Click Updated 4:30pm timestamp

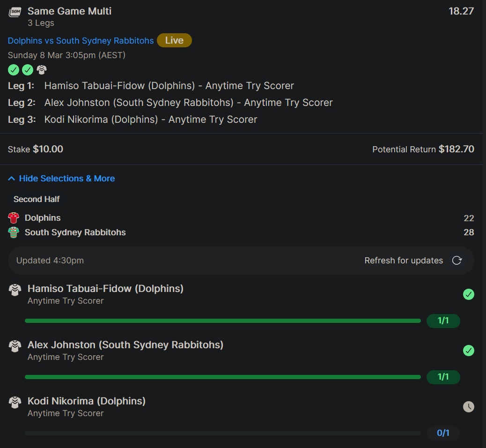click(x=50, y=260)
